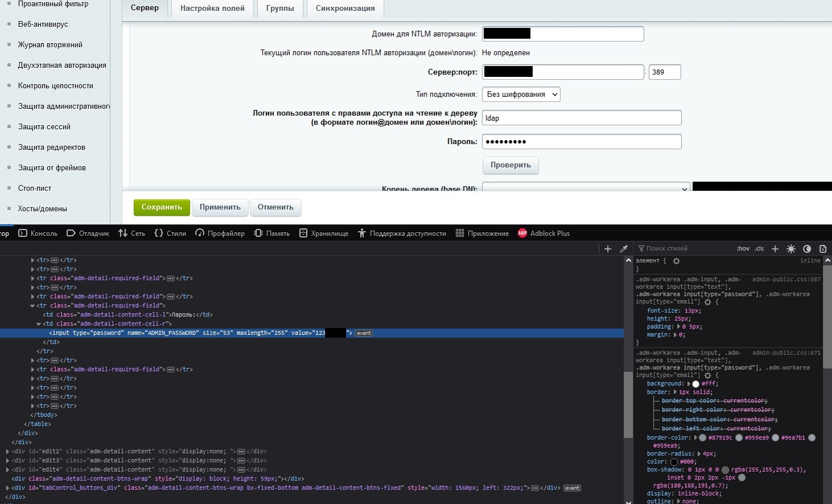Open admin-public.css:687 source link
The image size is (832, 504).
coord(786,280)
